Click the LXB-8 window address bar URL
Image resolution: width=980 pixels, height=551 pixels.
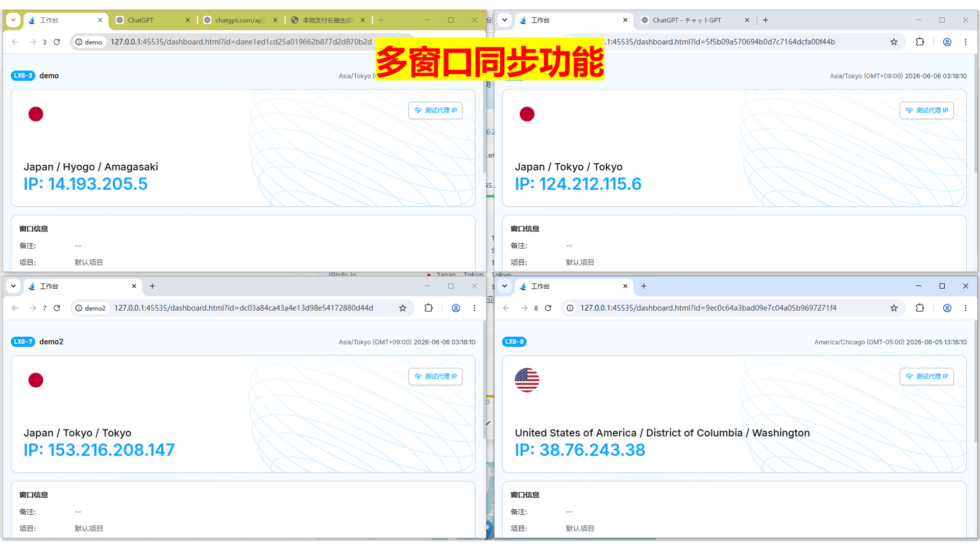(x=708, y=308)
